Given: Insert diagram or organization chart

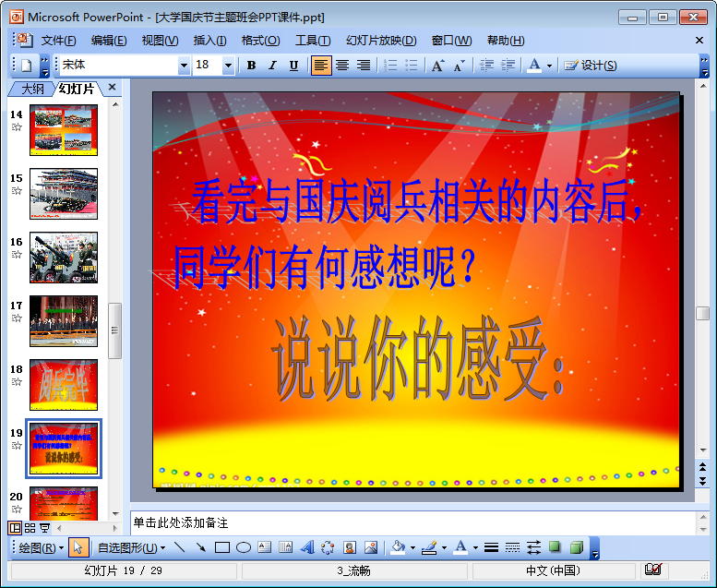Looking at the screenshot, I should pyautogui.click(x=328, y=547).
